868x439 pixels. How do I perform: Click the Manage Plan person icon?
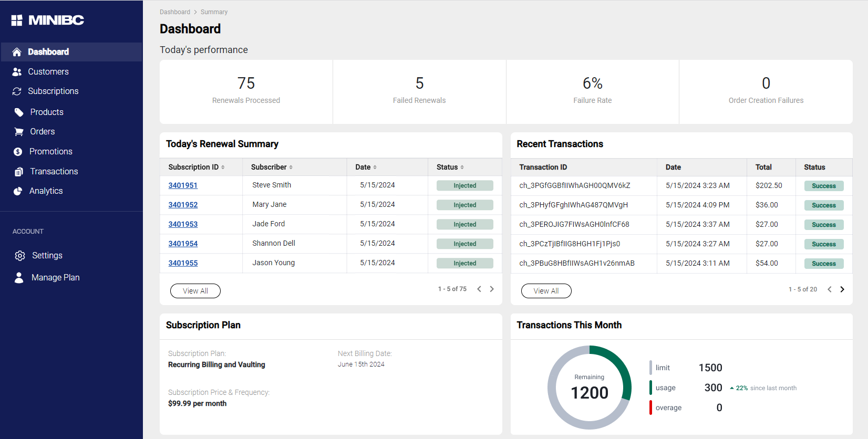pos(19,278)
